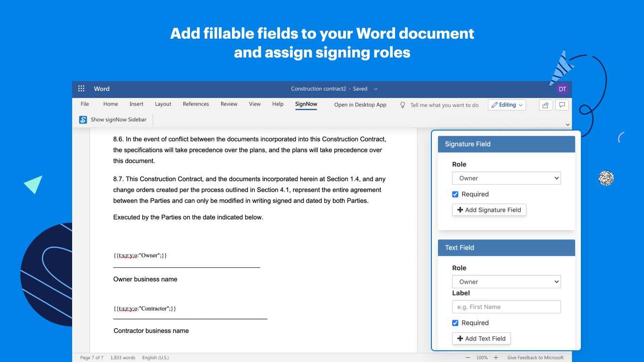Switch to the References tab
The image size is (644, 362).
point(196,104)
